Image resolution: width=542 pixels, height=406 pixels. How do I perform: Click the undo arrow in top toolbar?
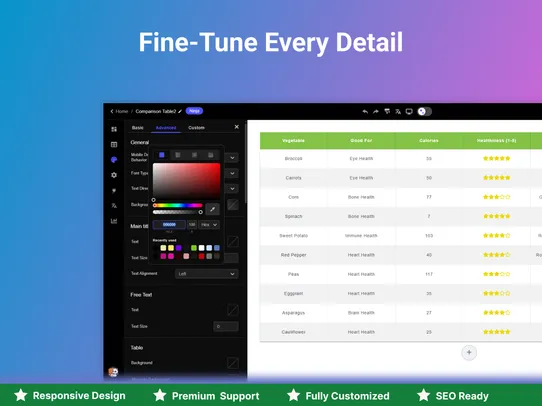click(x=365, y=112)
